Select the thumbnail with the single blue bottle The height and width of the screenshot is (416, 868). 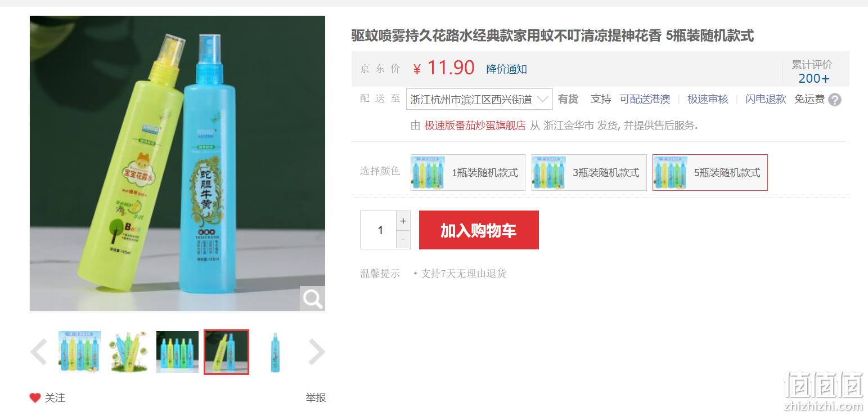[275, 352]
